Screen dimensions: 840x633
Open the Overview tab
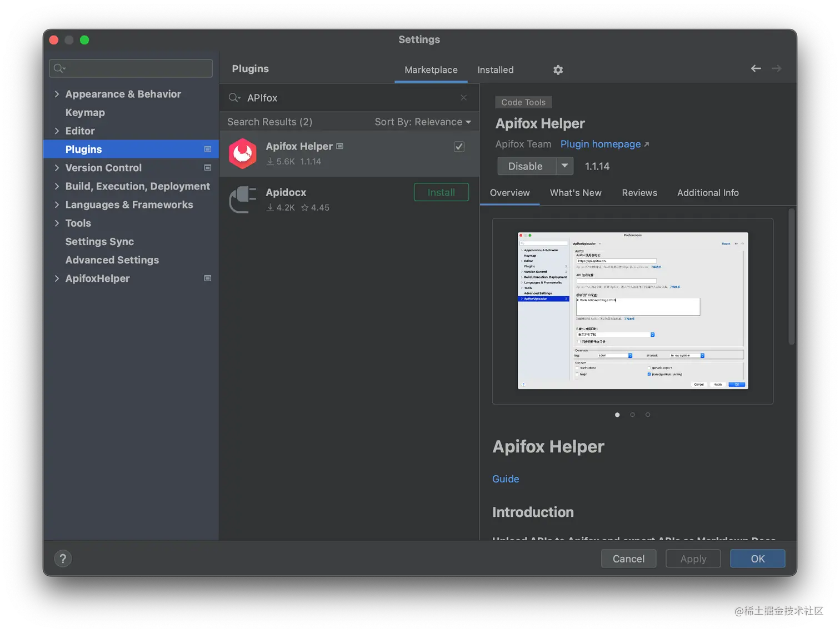(x=509, y=193)
